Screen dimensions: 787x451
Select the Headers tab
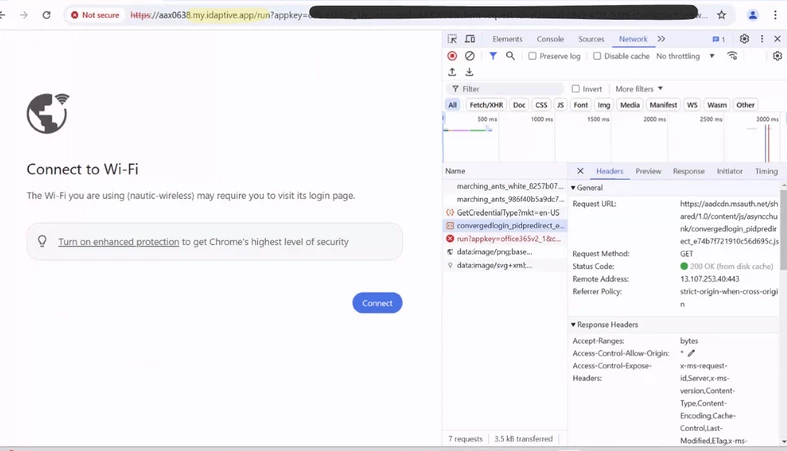coord(609,171)
